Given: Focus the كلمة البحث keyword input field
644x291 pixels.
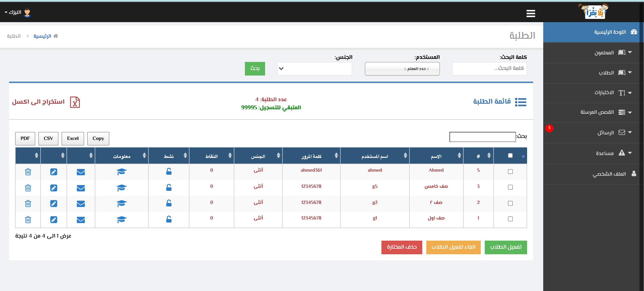Looking at the screenshot, I should [490, 68].
